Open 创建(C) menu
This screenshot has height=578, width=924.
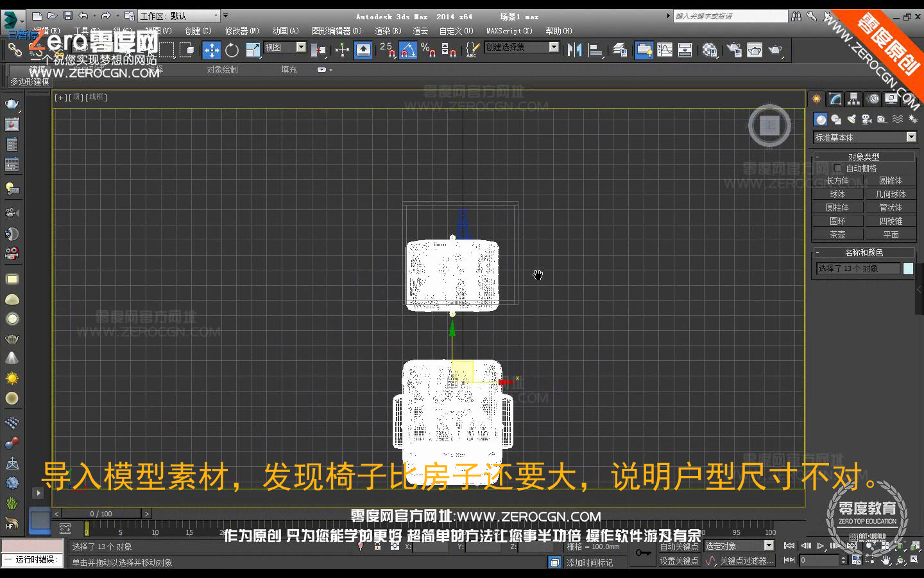pos(198,31)
